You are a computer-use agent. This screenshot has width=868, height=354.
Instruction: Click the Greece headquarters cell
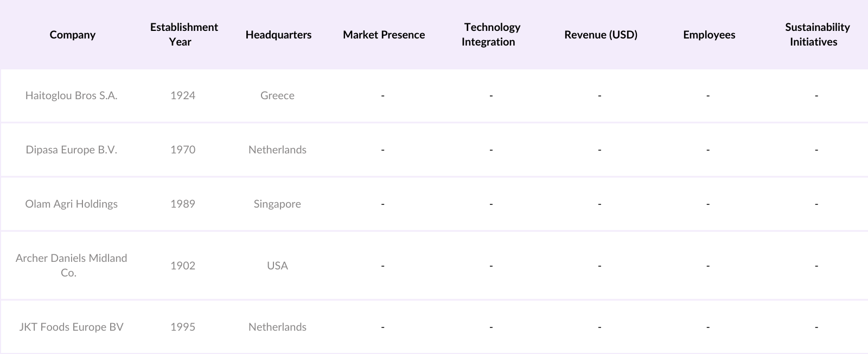pyautogui.click(x=277, y=95)
